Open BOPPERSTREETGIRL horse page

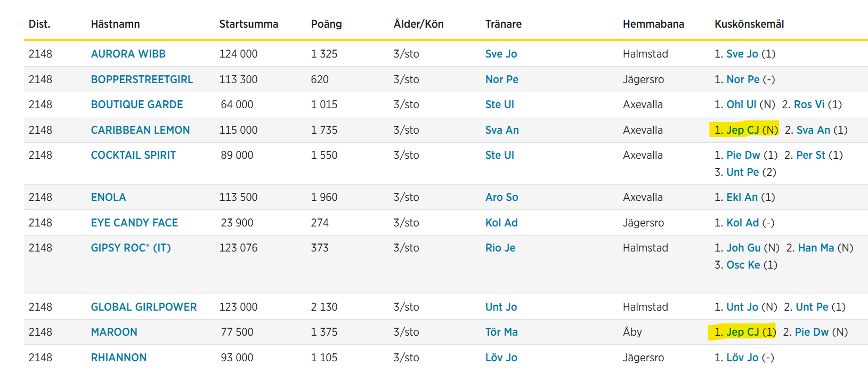click(142, 79)
